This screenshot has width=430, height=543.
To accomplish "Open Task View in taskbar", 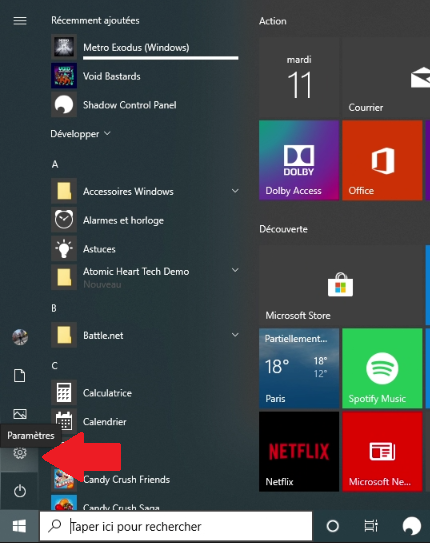I will (x=371, y=526).
